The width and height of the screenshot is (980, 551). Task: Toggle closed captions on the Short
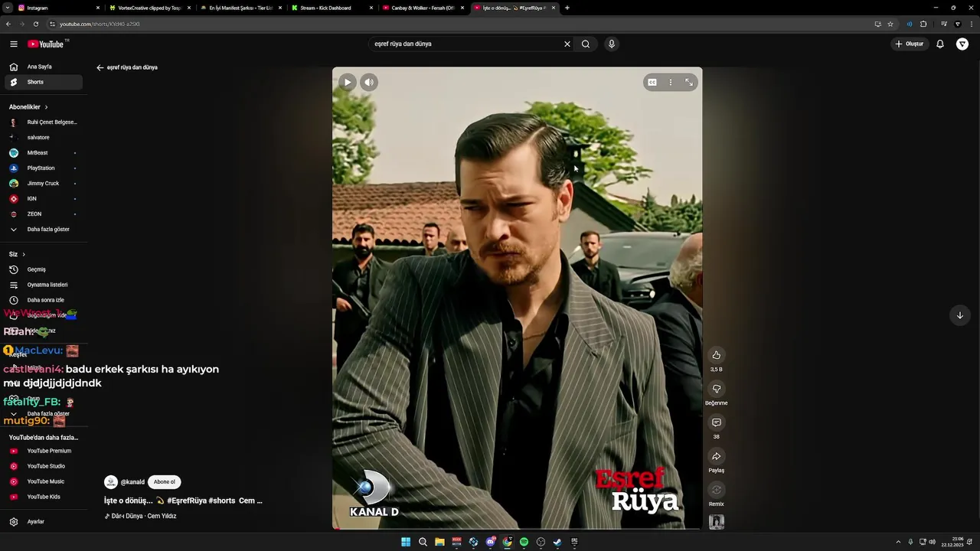[x=652, y=82]
